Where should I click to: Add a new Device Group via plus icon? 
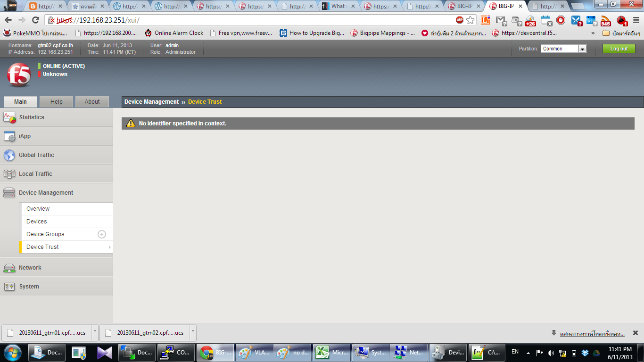point(102,234)
